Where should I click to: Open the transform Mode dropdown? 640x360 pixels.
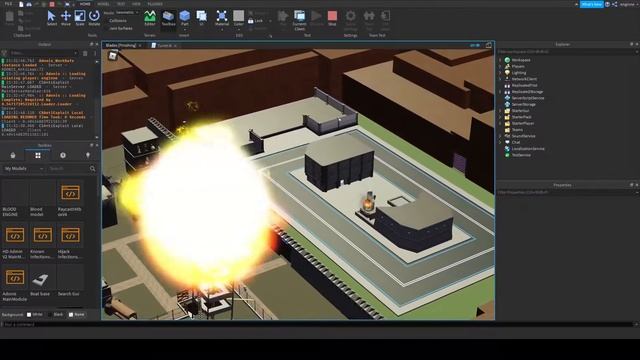(x=127, y=13)
